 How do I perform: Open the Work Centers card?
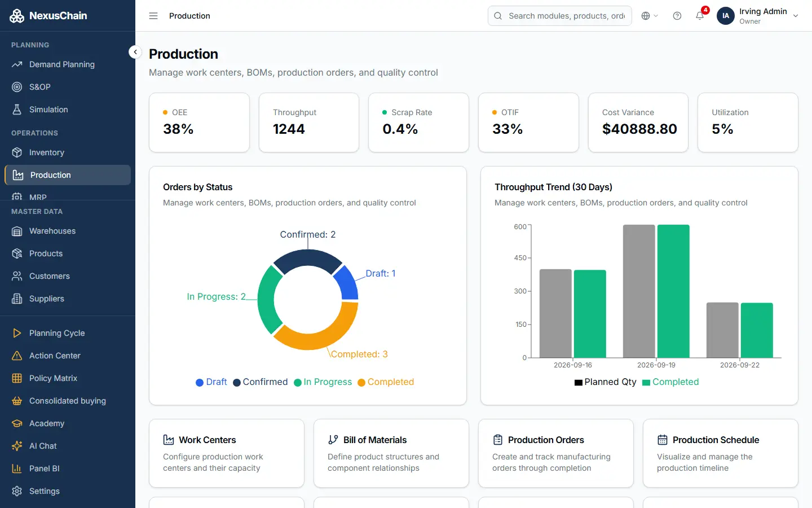[227, 453]
